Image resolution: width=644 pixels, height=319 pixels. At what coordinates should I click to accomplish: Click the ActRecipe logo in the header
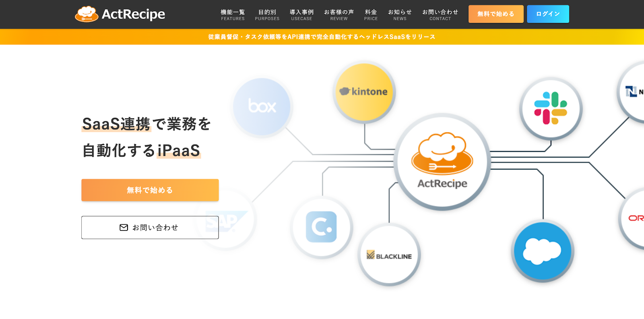coord(120,14)
